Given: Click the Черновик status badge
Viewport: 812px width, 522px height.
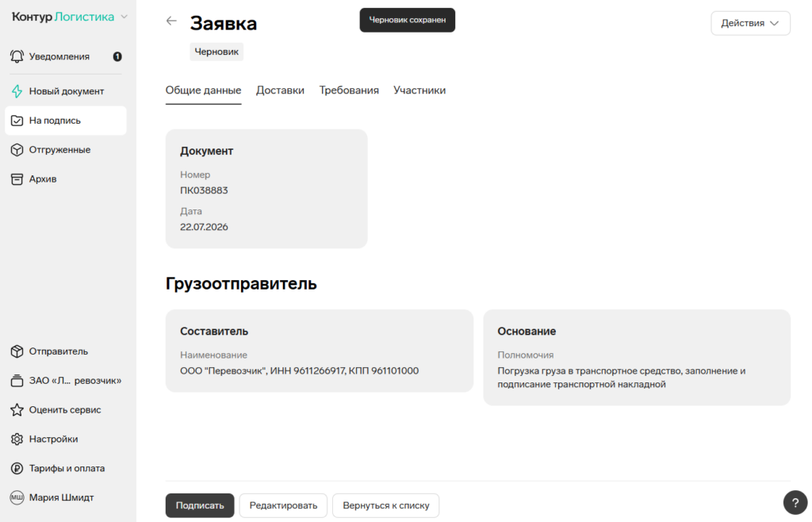Looking at the screenshot, I should (216, 52).
